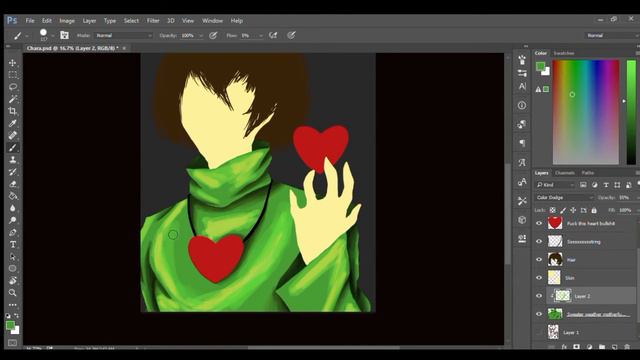Open the Paragraph panel icon
The image size is (640, 360).
tap(522, 143)
